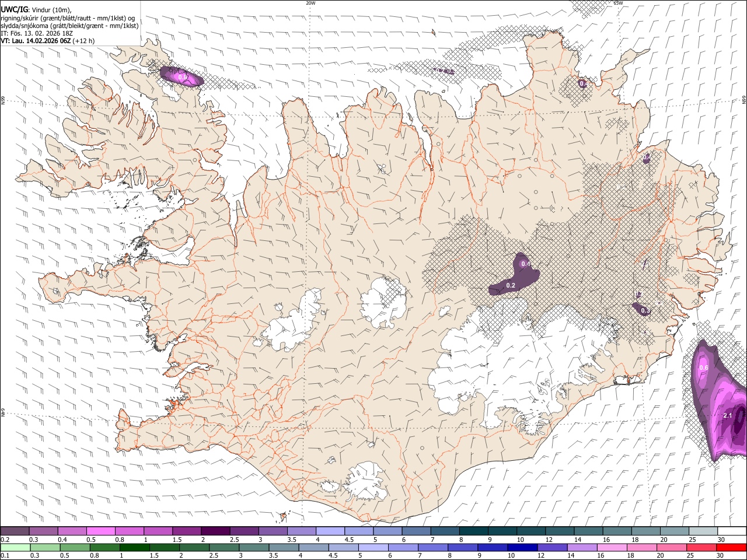Pick the darkest green 1 swatch in the bottom legend row
This screenshot has width=747, height=560.
click(x=134, y=547)
